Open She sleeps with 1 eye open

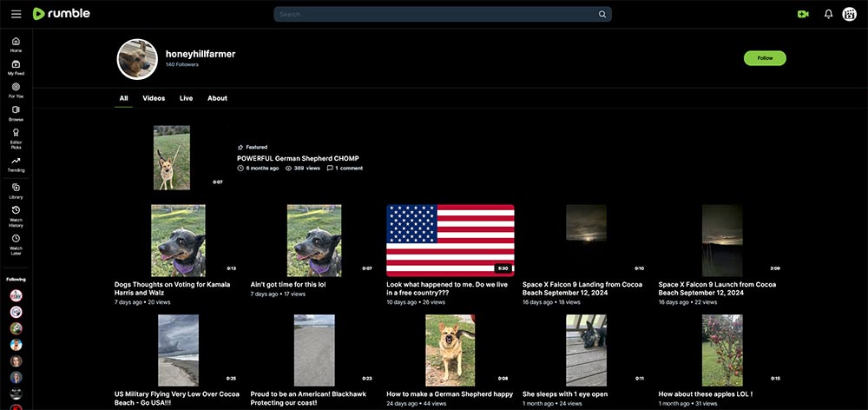pyautogui.click(x=565, y=394)
